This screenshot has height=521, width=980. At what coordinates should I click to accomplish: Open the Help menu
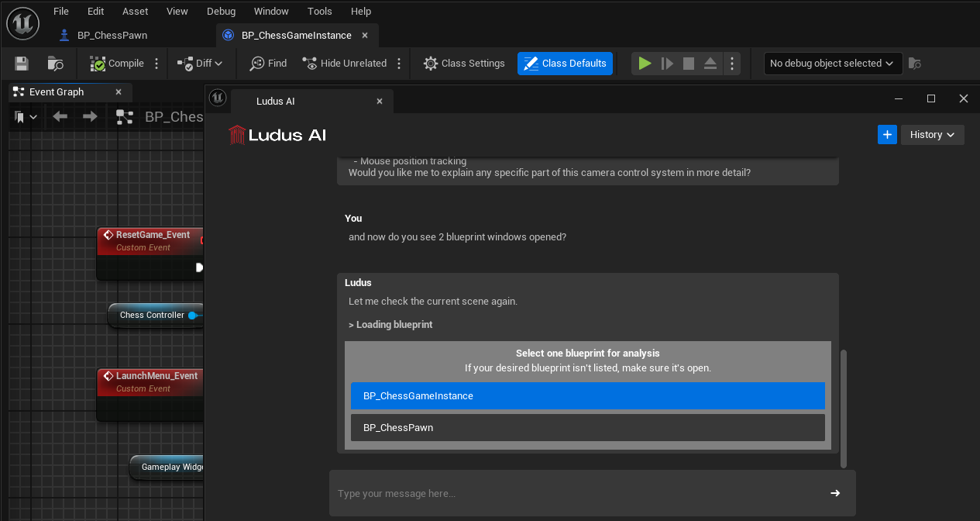click(361, 11)
